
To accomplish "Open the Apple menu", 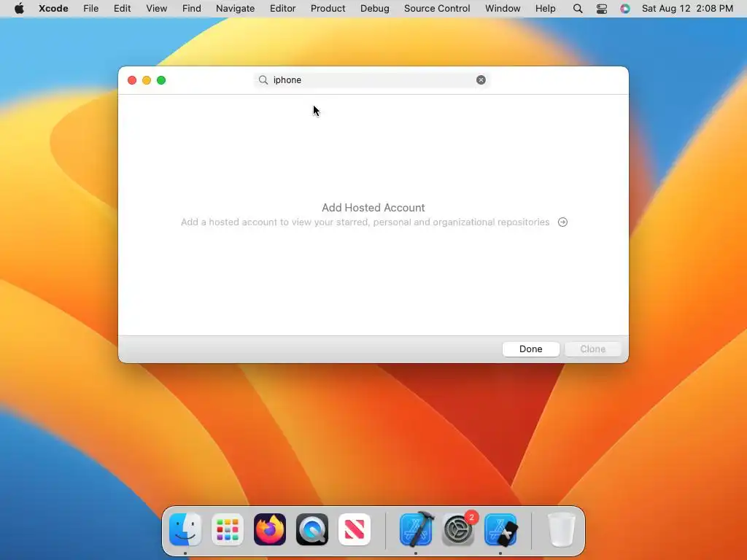I will (19, 9).
